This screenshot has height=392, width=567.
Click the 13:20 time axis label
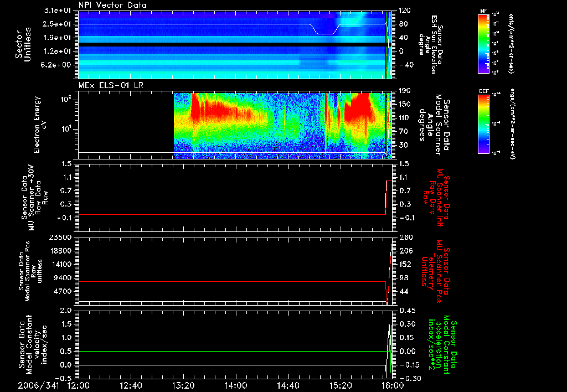183,385
